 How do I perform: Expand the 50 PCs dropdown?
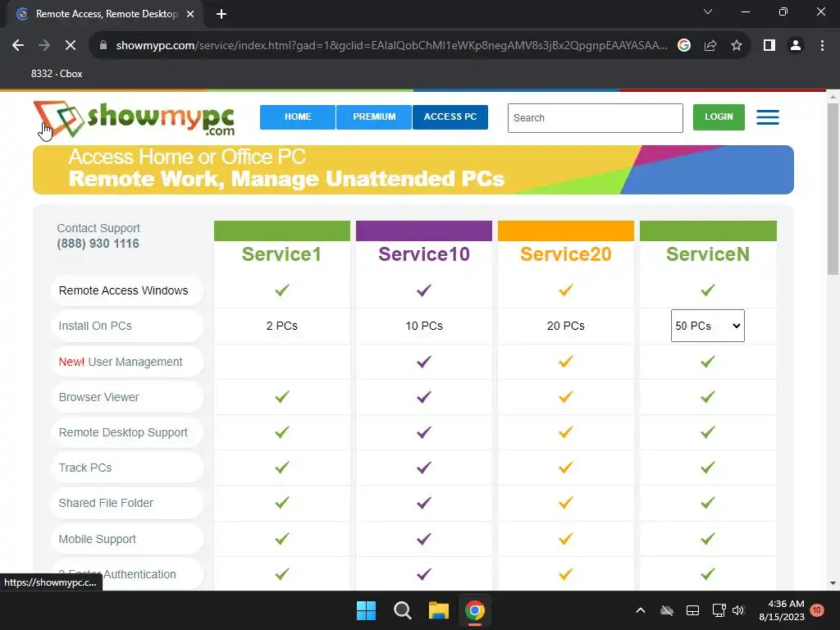(x=708, y=326)
